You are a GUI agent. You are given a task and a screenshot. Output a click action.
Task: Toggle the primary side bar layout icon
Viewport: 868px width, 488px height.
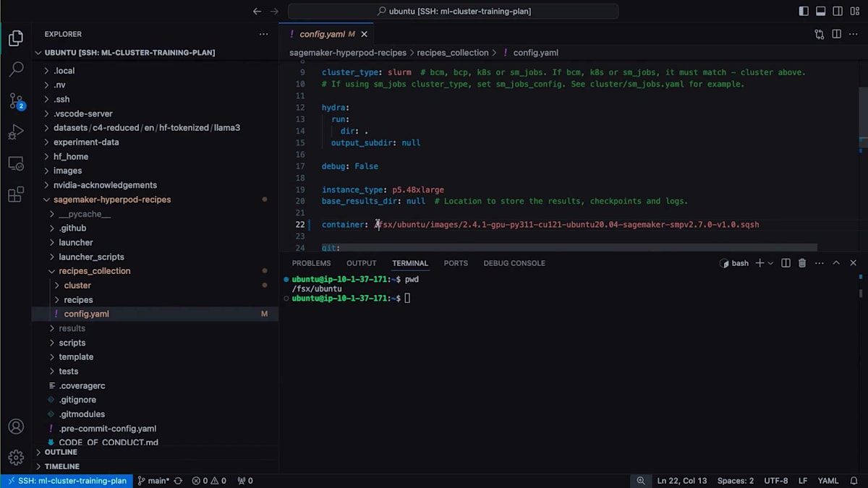tap(804, 12)
